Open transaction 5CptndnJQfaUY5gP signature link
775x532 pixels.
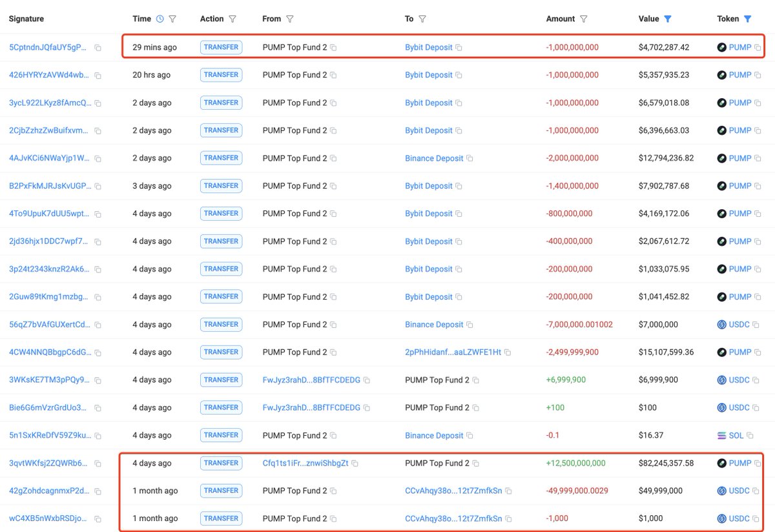(x=49, y=47)
